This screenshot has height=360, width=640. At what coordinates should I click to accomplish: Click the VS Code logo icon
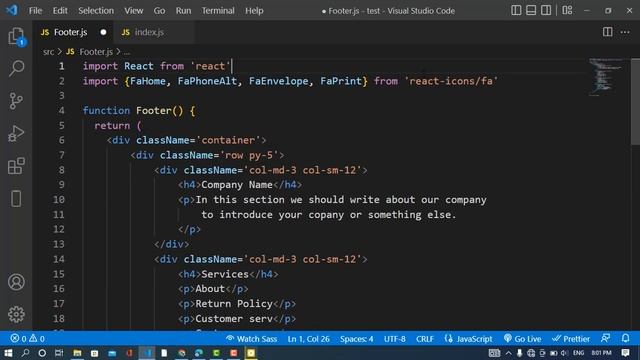click(11, 10)
